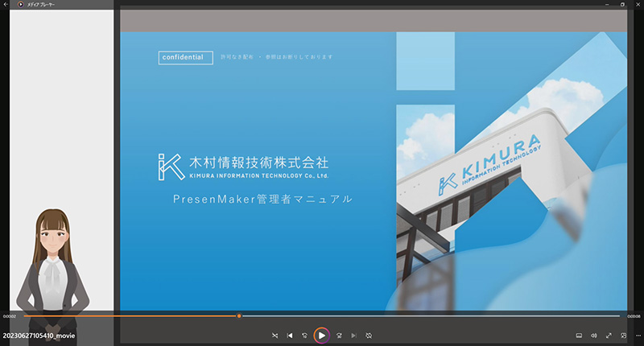Open the volume control
644x346 pixels.
594,335
